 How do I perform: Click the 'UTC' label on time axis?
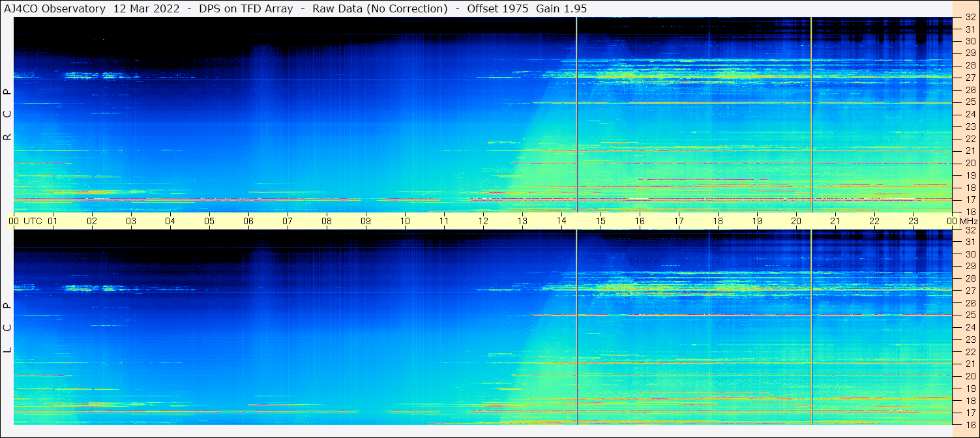33,221
